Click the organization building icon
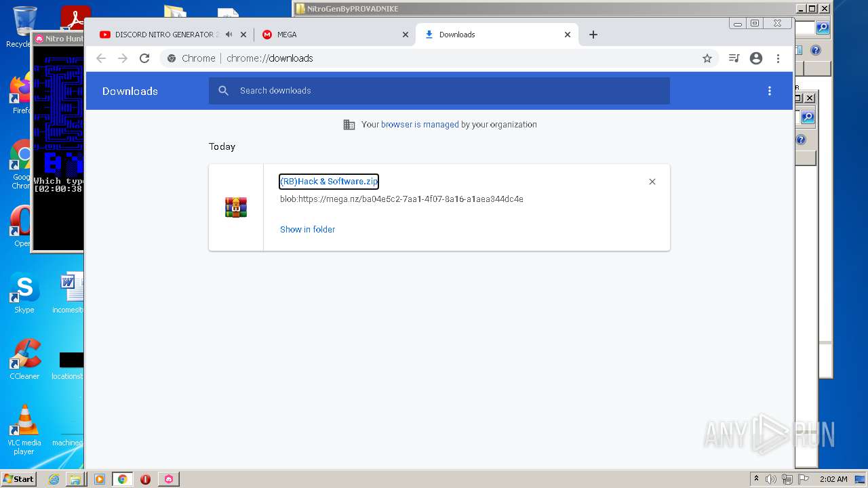This screenshot has height=488, width=868. 349,125
